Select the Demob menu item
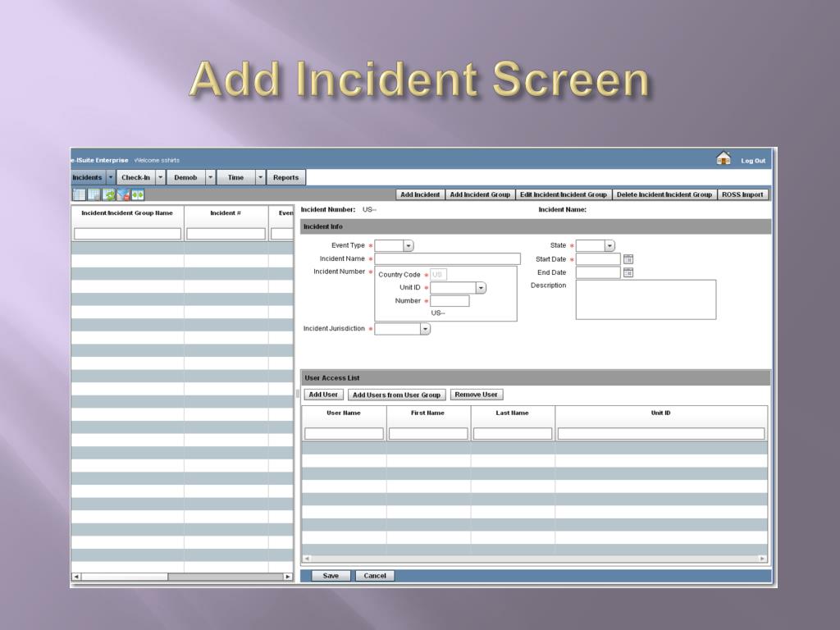Viewport: 840px width, 630px height. click(185, 177)
